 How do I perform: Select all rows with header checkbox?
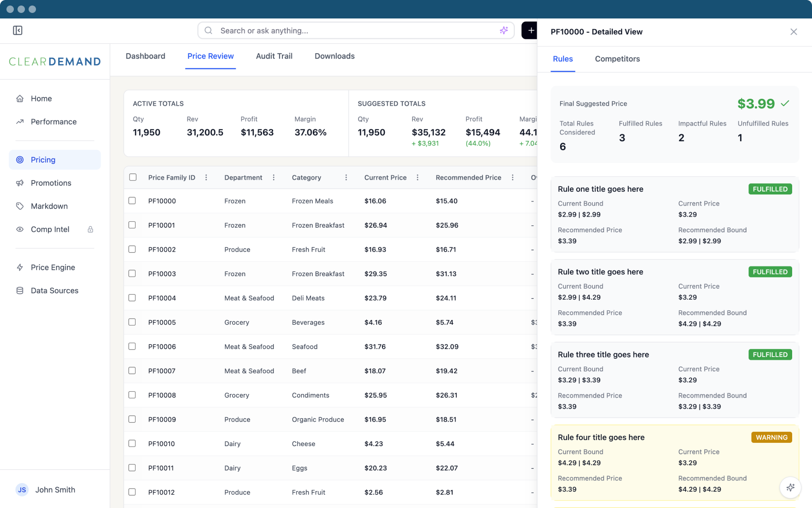(x=133, y=177)
